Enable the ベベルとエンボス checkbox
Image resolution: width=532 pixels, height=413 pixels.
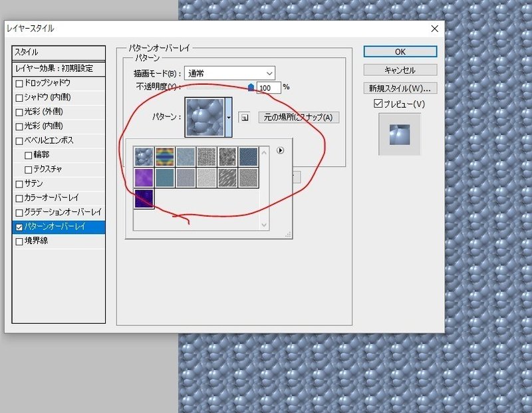pos(18,140)
